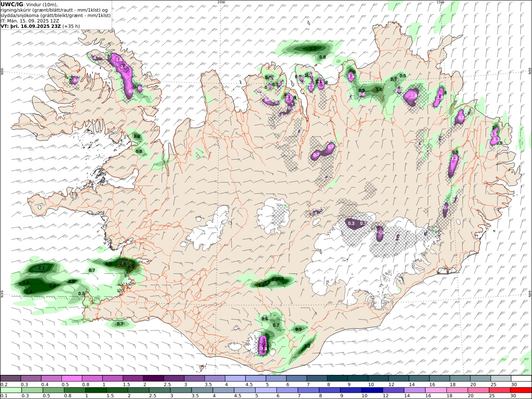Click the 'slydda/snjókoma' legend description line
This screenshot has width=532, height=399.
pos(56,15)
